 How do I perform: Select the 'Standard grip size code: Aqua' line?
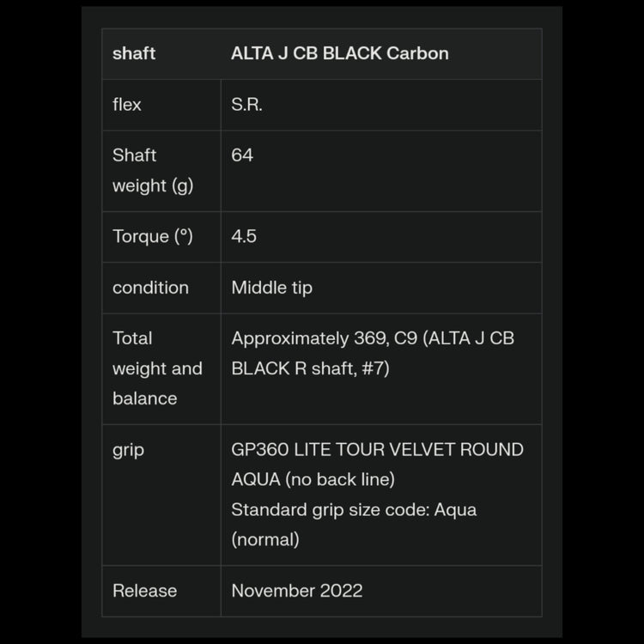point(354,510)
